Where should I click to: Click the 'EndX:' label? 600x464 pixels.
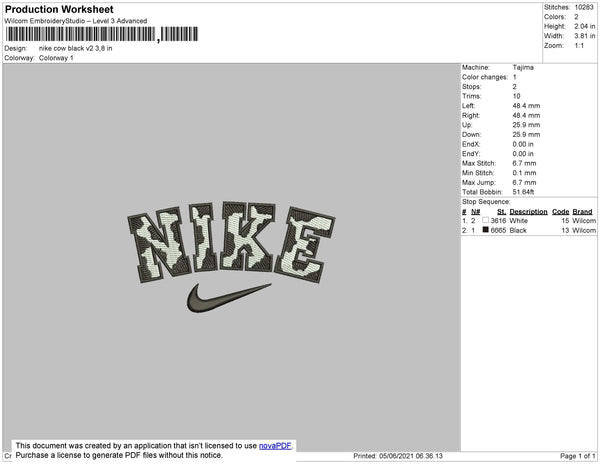tap(471, 144)
